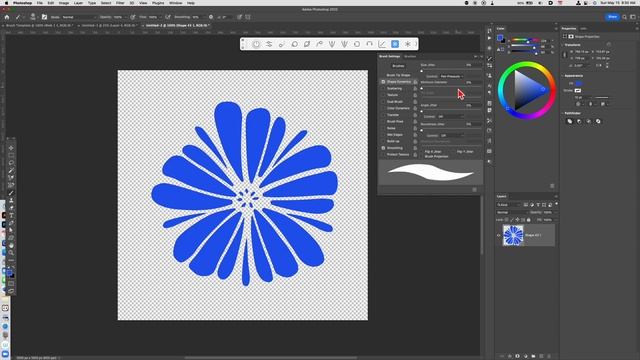Select the Move tool in the toolbar
This screenshot has width=640, height=360.
(x=11, y=148)
